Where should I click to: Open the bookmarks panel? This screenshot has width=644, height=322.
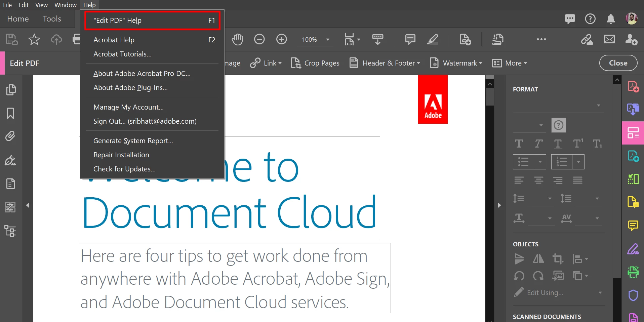click(x=10, y=113)
